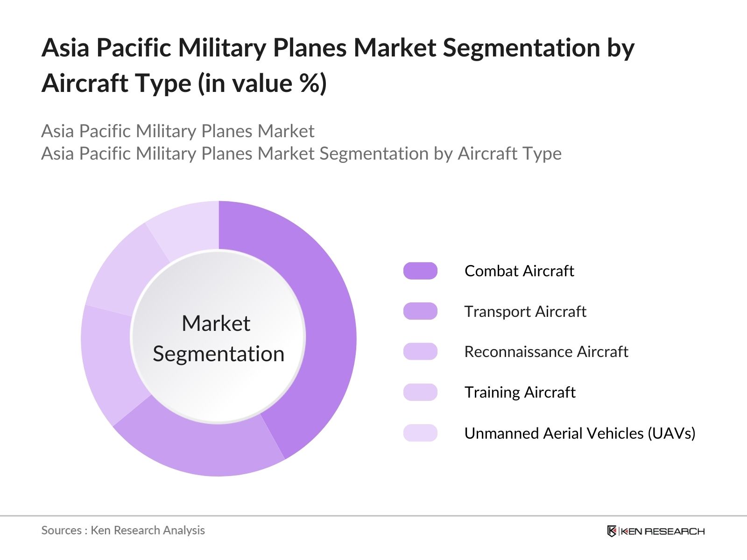
Task: Select the Transport Aircraft legend label
Action: pyautogui.click(x=525, y=311)
